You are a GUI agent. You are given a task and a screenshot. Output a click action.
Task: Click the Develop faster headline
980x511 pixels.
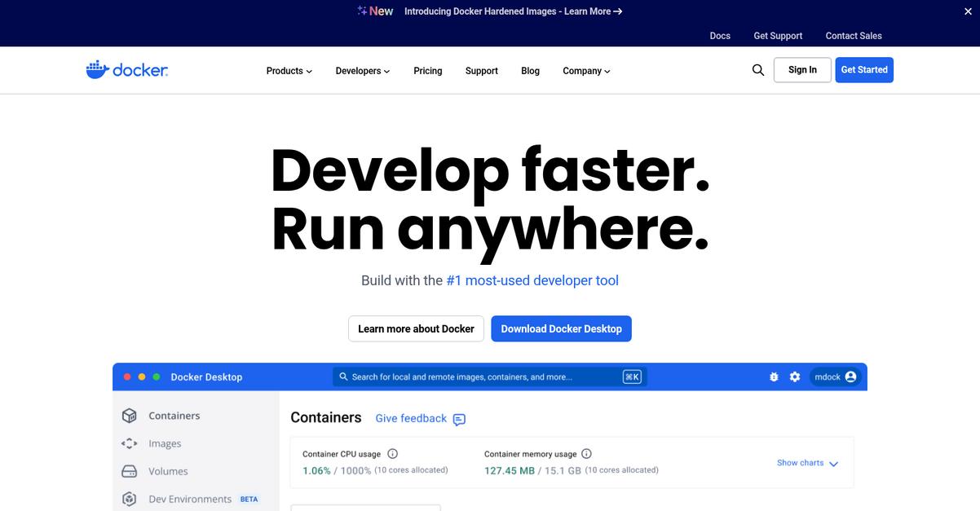point(490,170)
